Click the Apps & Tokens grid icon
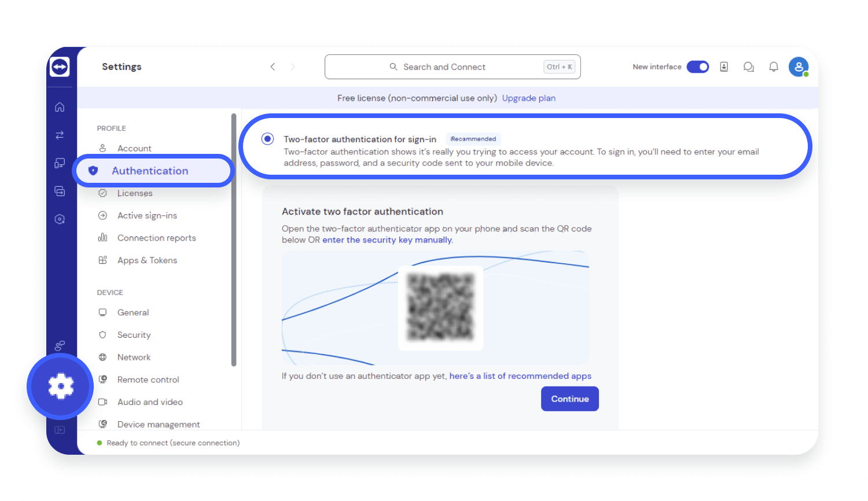The height and width of the screenshot is (501, 868). [x=102, y=260]
